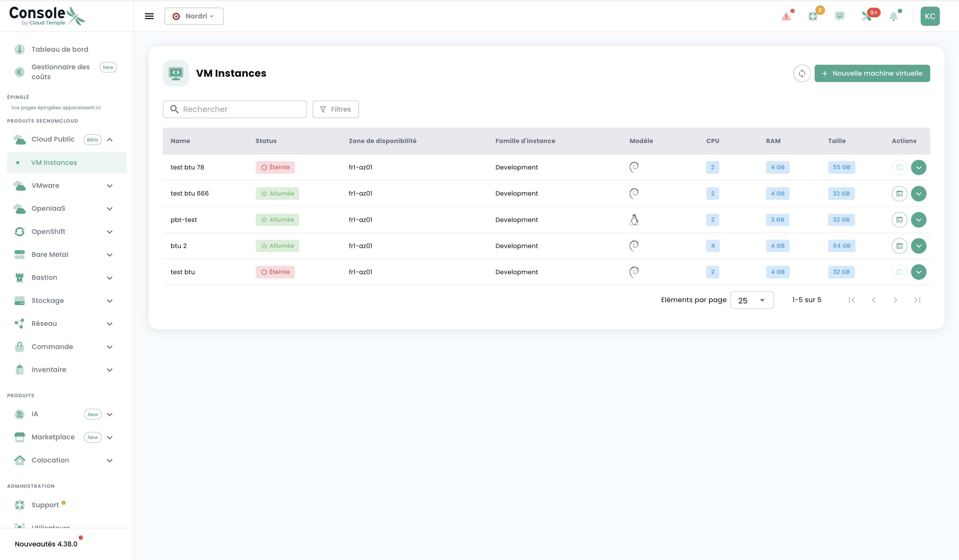Expand the Bare Metal section chevron

coord(109,255)
